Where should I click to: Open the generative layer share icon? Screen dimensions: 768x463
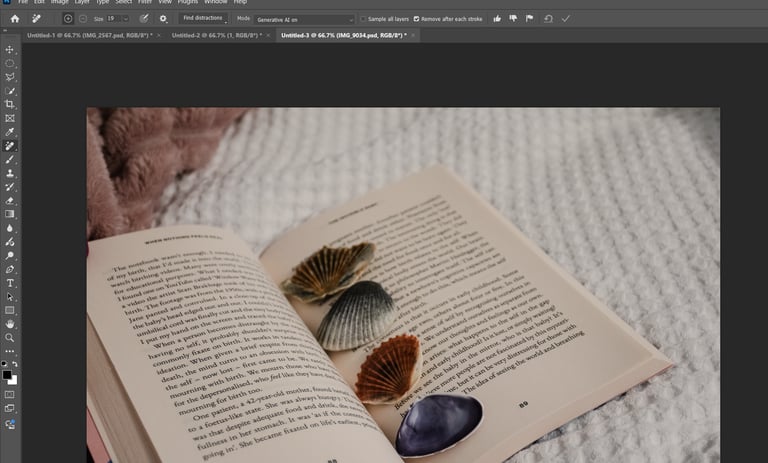pos(9,424)
